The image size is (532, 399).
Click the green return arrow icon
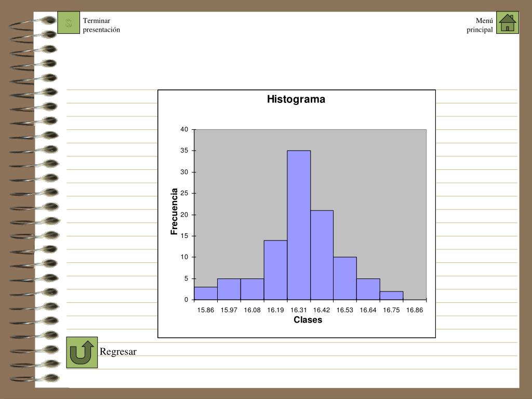(82, 353)
